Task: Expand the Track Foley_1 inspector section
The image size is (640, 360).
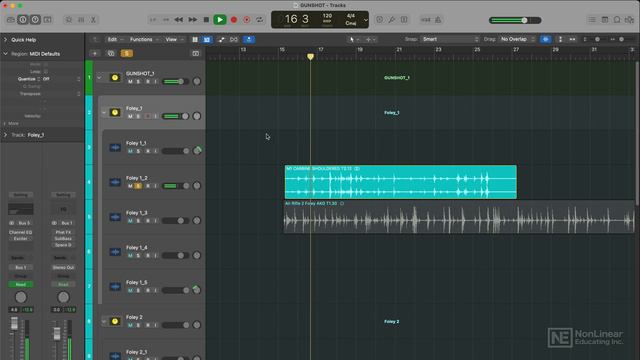Action: coord(5,135)
